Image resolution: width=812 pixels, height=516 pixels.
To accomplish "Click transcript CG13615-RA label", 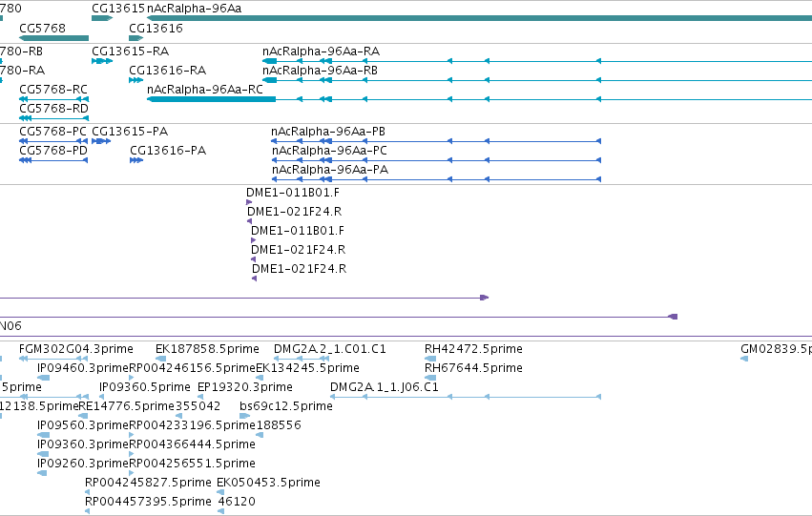I will (x=130, y=52).
